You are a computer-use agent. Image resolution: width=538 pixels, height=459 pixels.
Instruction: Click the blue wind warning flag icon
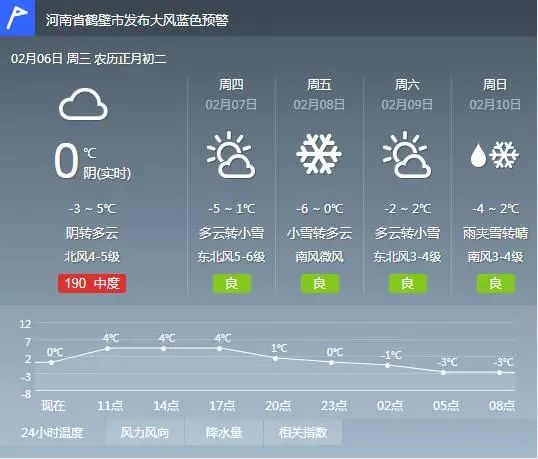tap(17, 17)
